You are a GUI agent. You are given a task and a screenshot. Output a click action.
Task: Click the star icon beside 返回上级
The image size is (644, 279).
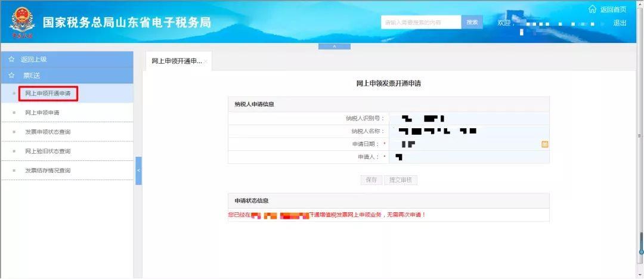(x=11, y=60)
